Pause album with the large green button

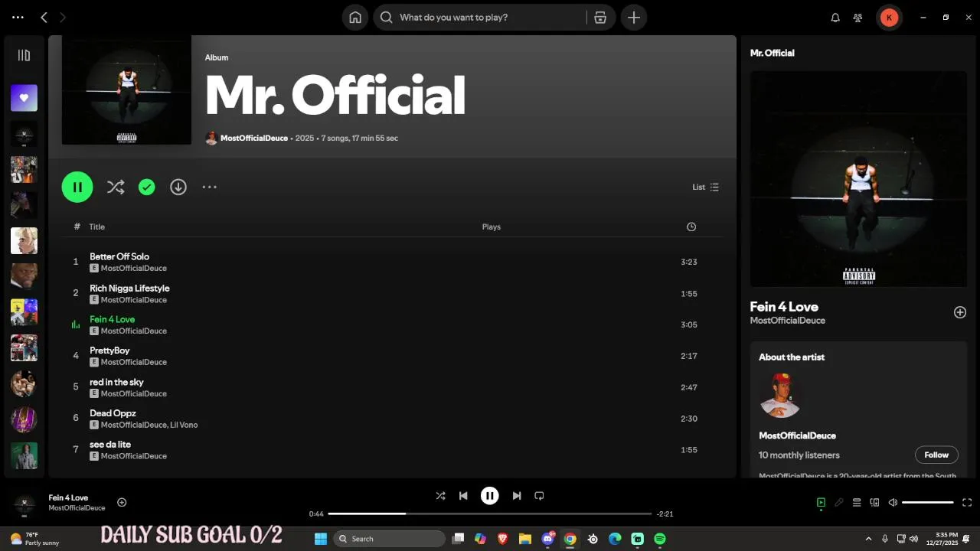click(77, 187)
